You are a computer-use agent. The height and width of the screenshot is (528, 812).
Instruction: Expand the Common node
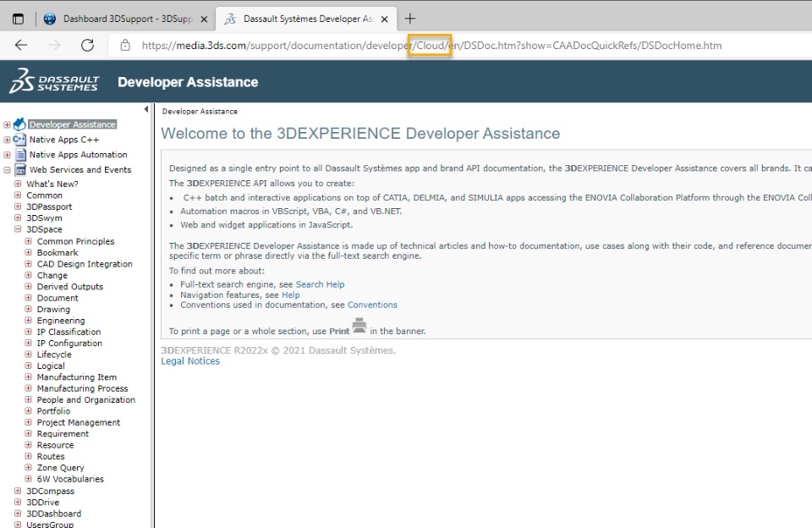(x=18, y=195)
